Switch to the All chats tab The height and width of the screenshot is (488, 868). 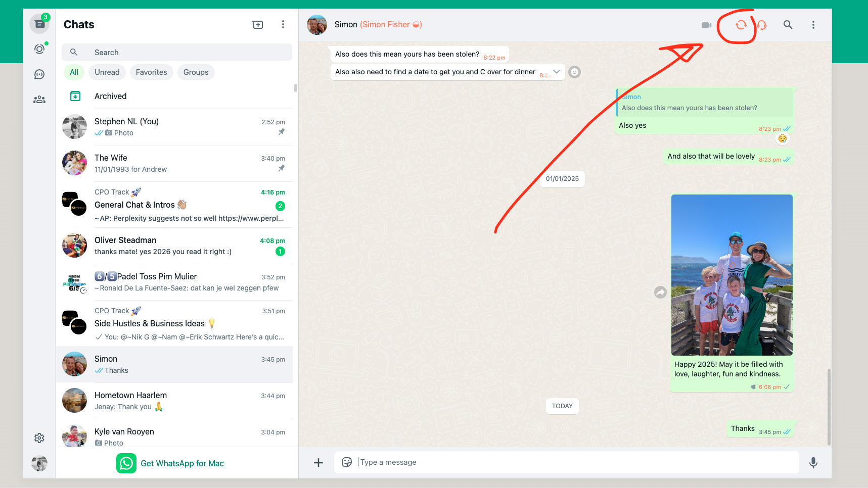(74, 72)
